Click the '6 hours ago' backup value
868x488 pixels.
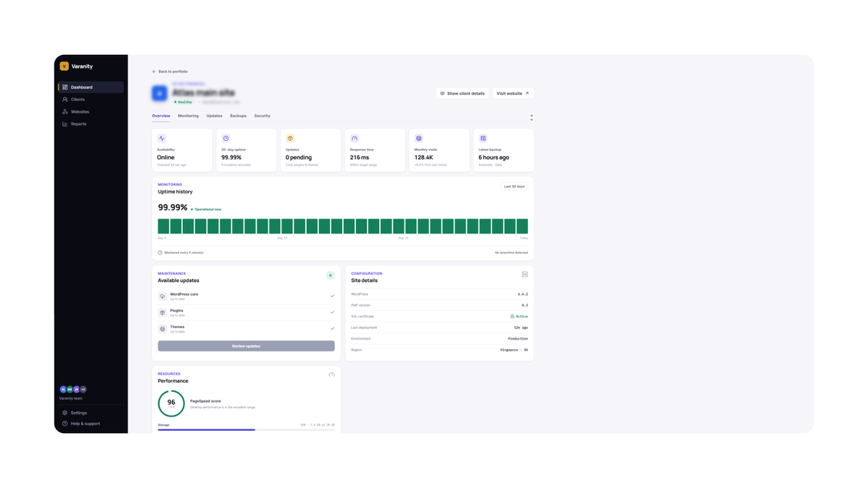(x=494, y=158)
